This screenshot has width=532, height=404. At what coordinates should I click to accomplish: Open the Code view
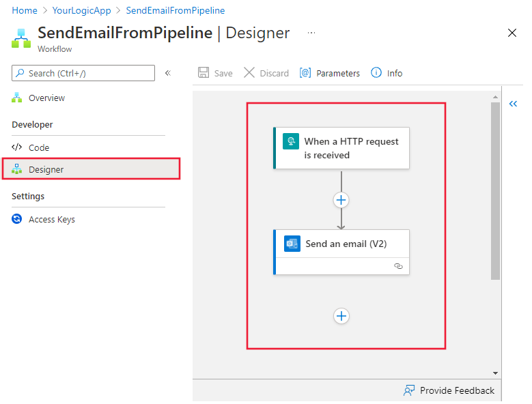[39, 147]
